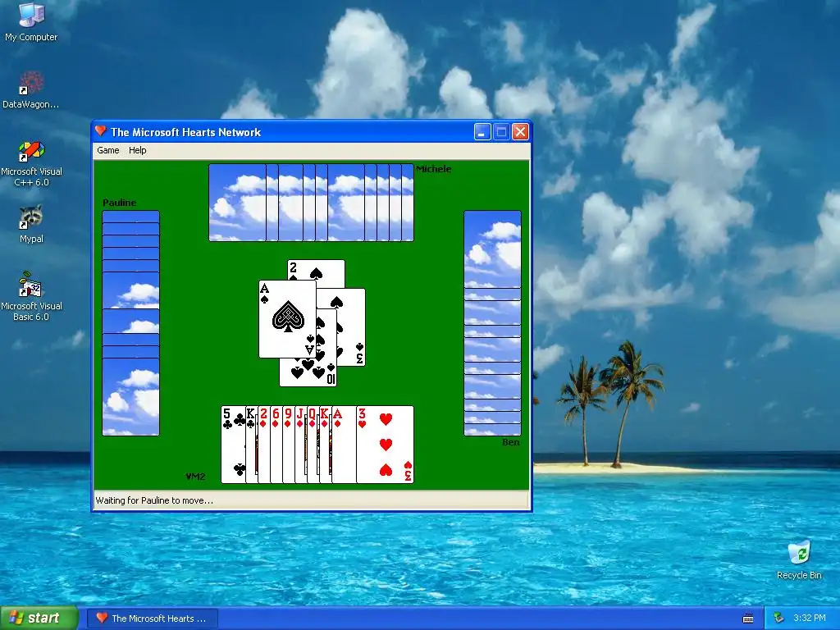840x630 pixels.
Task: Select the Recycle Bin icon
Action: 799,560
